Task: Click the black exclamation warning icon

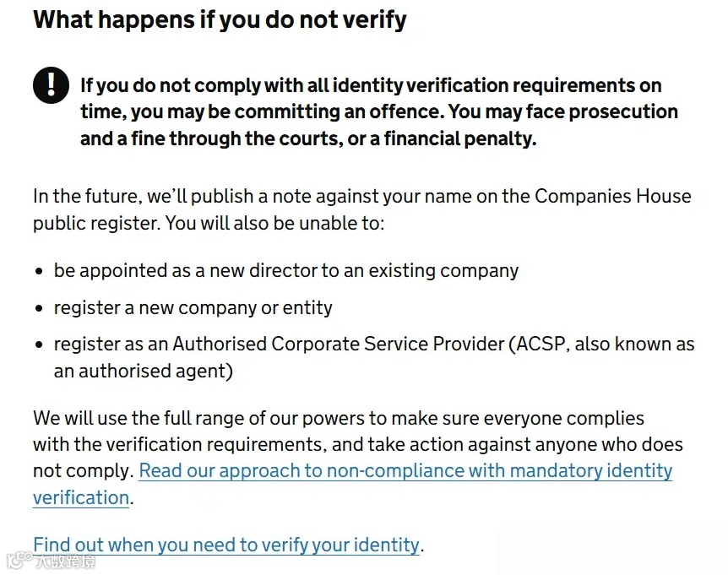Action: [51, 85]
